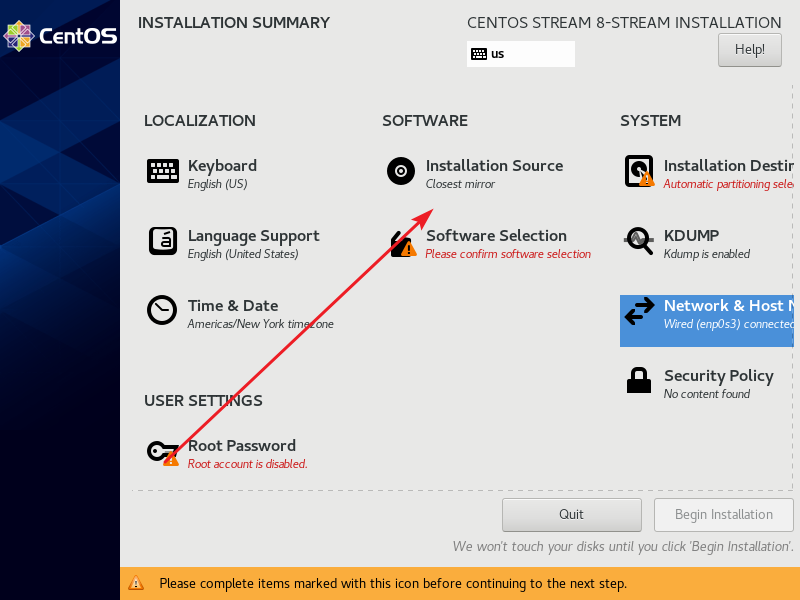Click the Software Selection pencil icon

400,241
